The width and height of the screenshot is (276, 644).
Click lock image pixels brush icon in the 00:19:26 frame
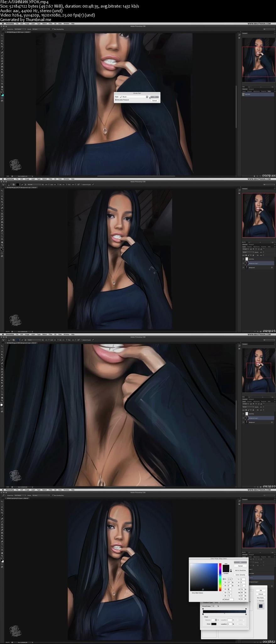(x=248, y=255)
